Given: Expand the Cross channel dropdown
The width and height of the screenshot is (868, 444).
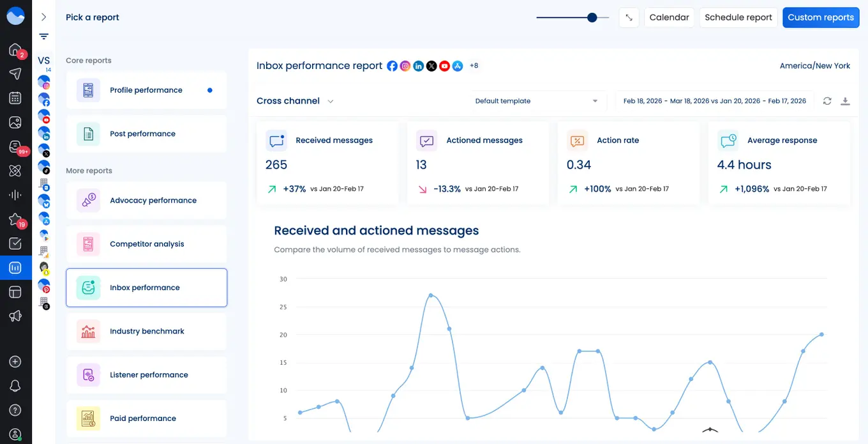Looking at the screenshot, I should [x=331, y=101].
